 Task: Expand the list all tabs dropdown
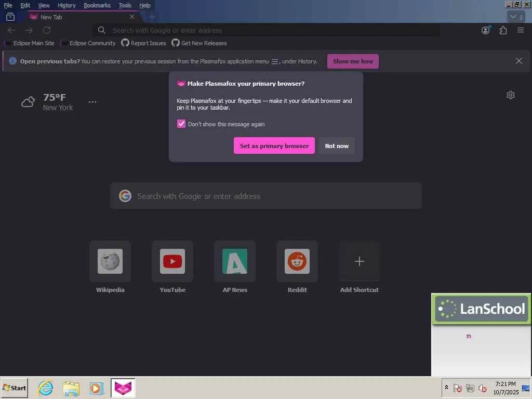[x=516, y=17]
